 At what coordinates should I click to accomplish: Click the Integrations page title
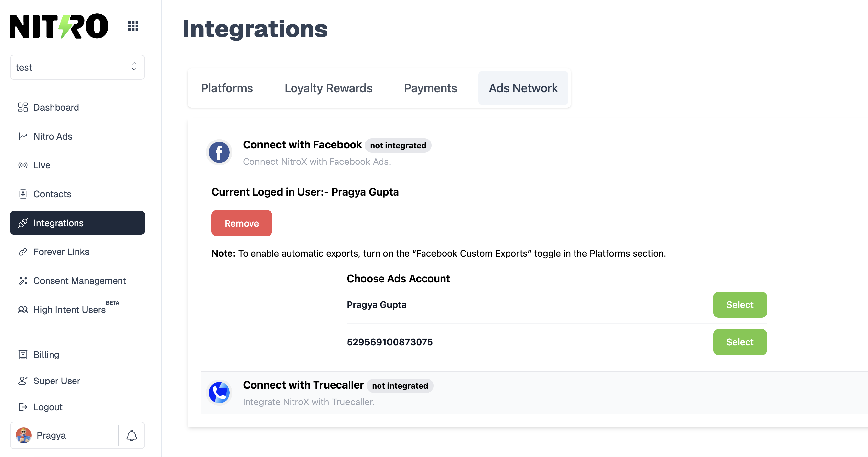(x=255, y=29)
